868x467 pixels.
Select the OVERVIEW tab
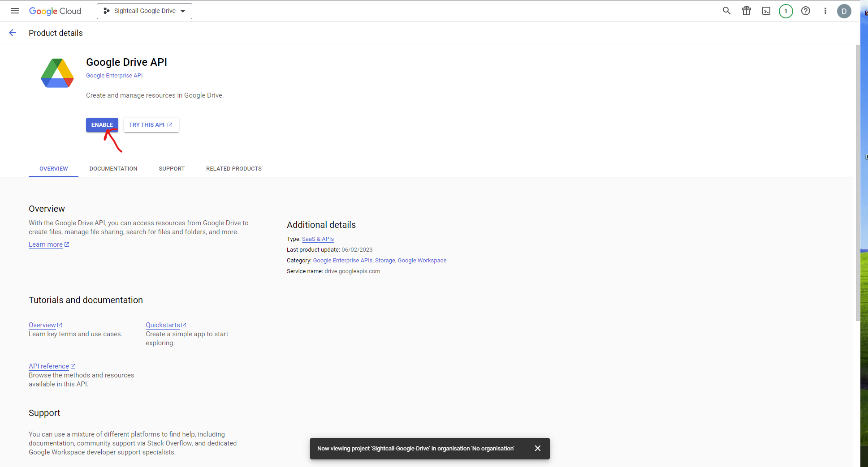tap(54, 169)
